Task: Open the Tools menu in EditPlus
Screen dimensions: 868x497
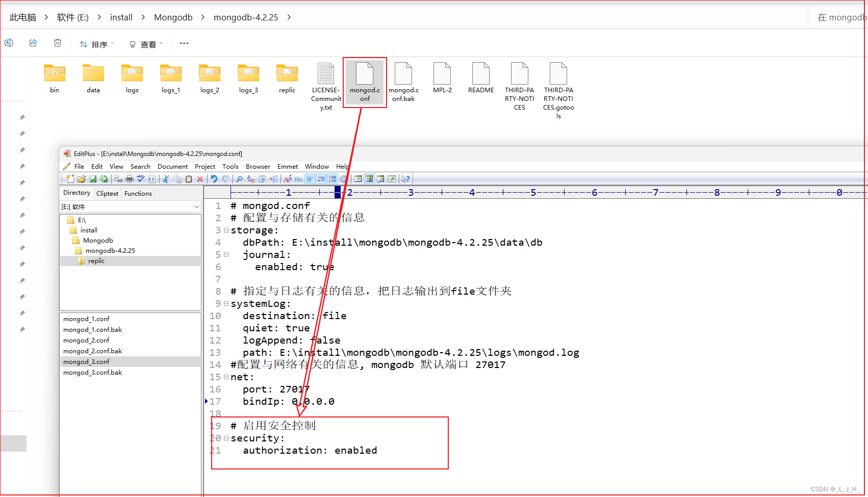Action: pos(230,167)
